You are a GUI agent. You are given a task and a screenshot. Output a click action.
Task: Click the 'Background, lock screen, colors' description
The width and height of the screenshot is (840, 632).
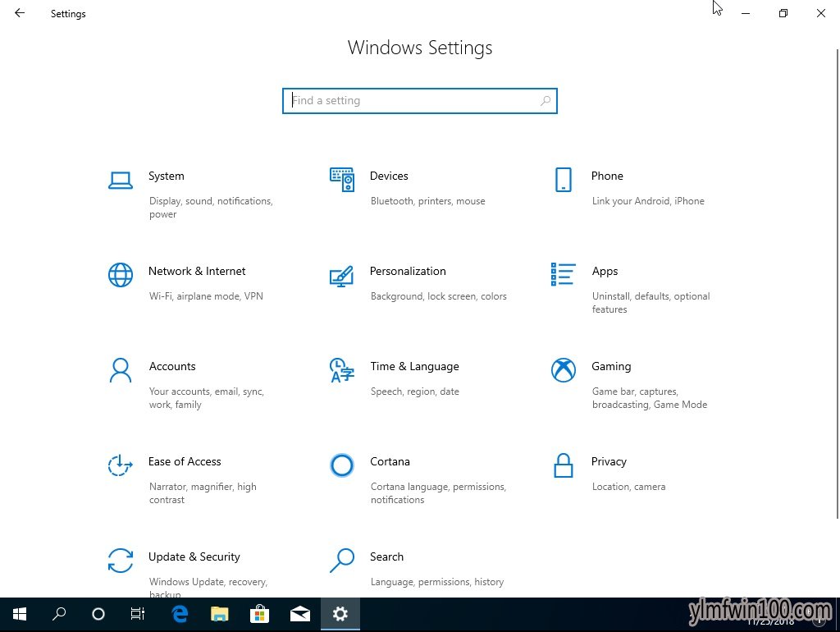(x=438, y=296)
